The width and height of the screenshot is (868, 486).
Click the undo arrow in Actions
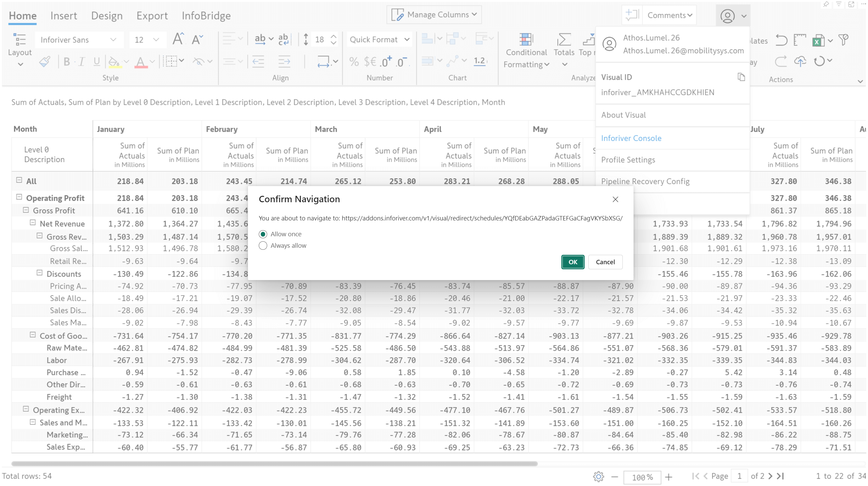click(x=781, y=40)
